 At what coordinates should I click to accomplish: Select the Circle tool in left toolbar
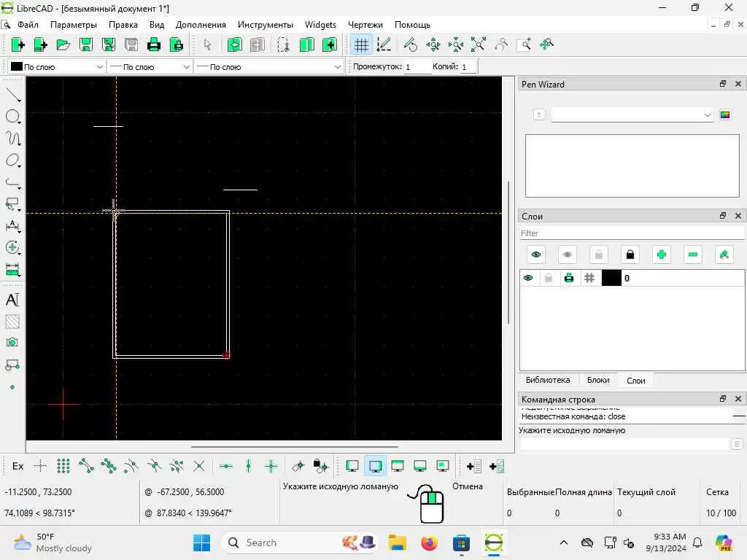point(13,117)
